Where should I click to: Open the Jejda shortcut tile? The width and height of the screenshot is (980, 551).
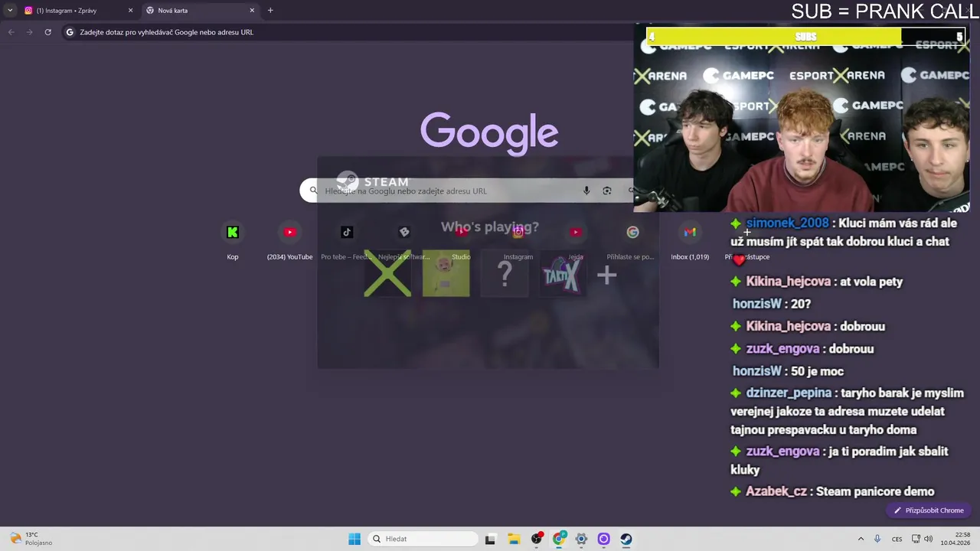575,241
